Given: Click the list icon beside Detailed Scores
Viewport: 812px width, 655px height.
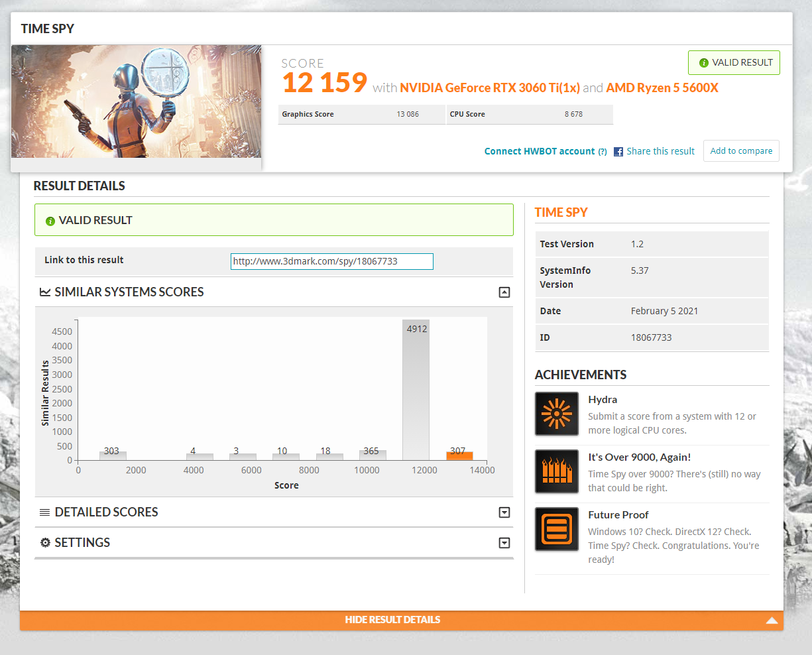Looking at the screenshot, I should pyautogui.click(x=45, y=512).
